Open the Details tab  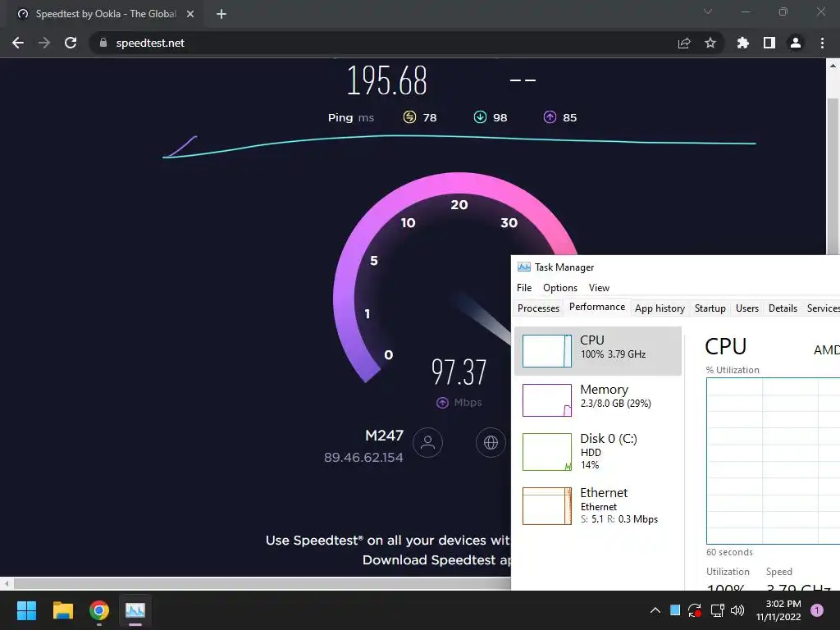pos(783,308)
